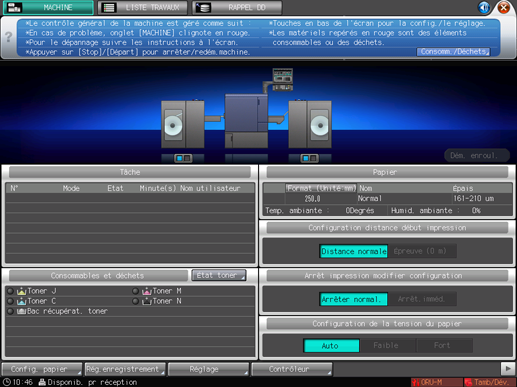Set paper tension to Fort
Viewport: 517px width, 387px height.
click(x=444, y=346)
